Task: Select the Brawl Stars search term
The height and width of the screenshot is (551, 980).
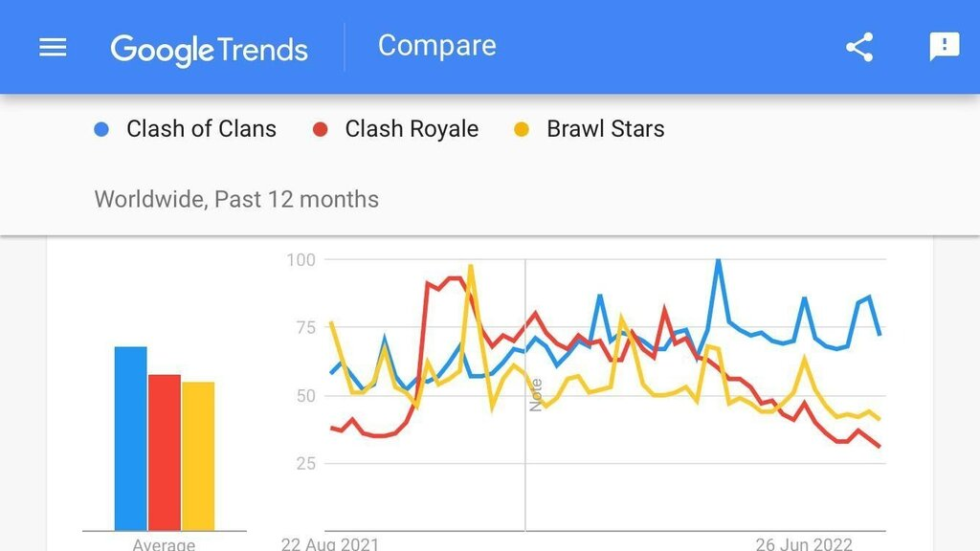Action: pyautogui.click(x=605, y=129)
